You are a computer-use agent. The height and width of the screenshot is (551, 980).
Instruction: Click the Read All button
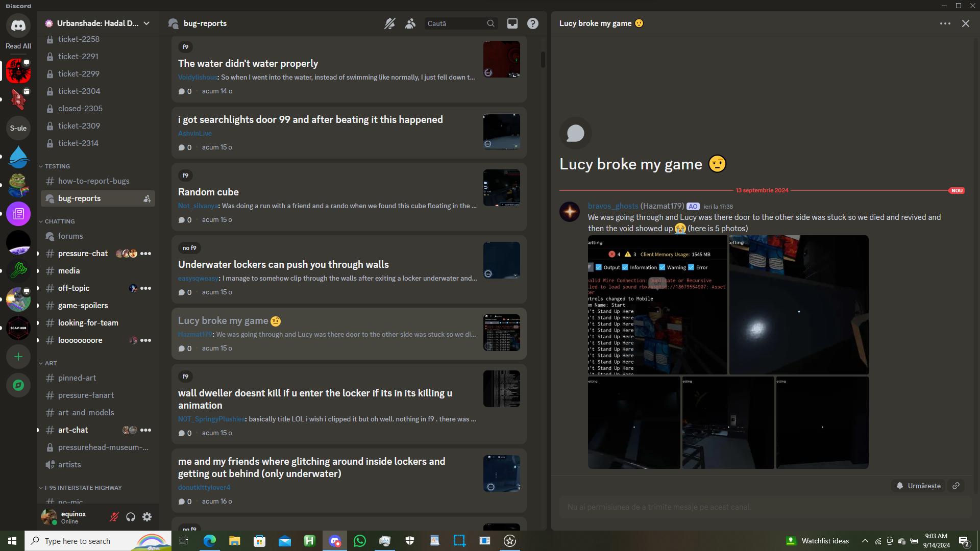point(18,46)
